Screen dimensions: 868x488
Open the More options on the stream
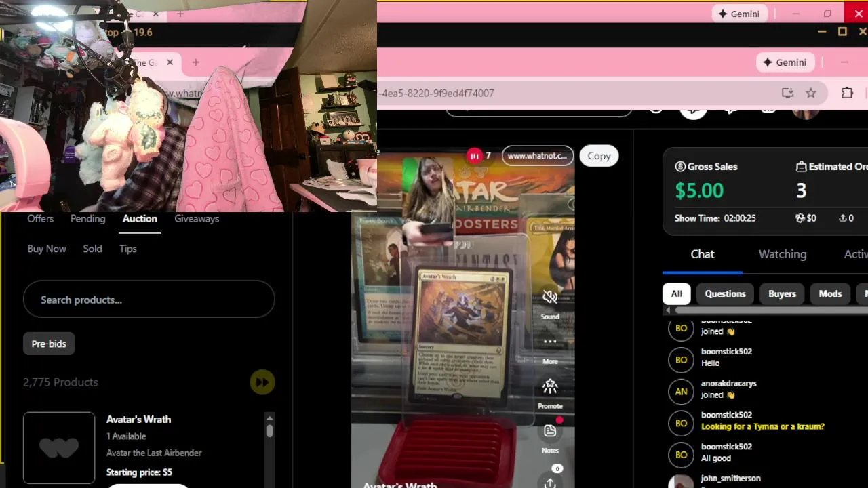click(x=550, y=342)
